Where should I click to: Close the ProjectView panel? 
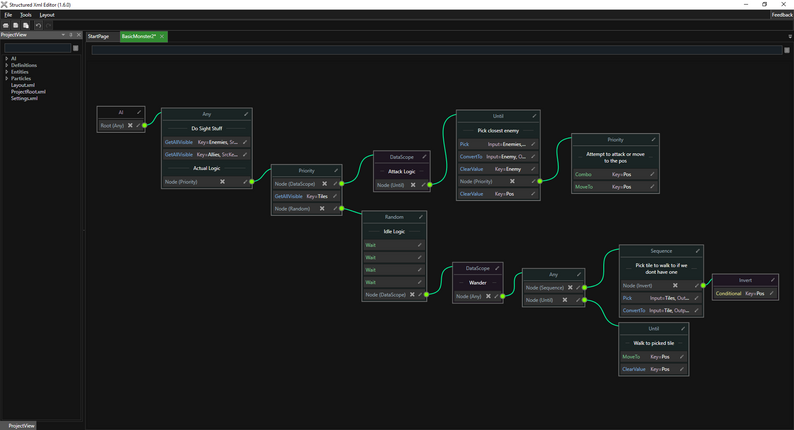[78, 35]
